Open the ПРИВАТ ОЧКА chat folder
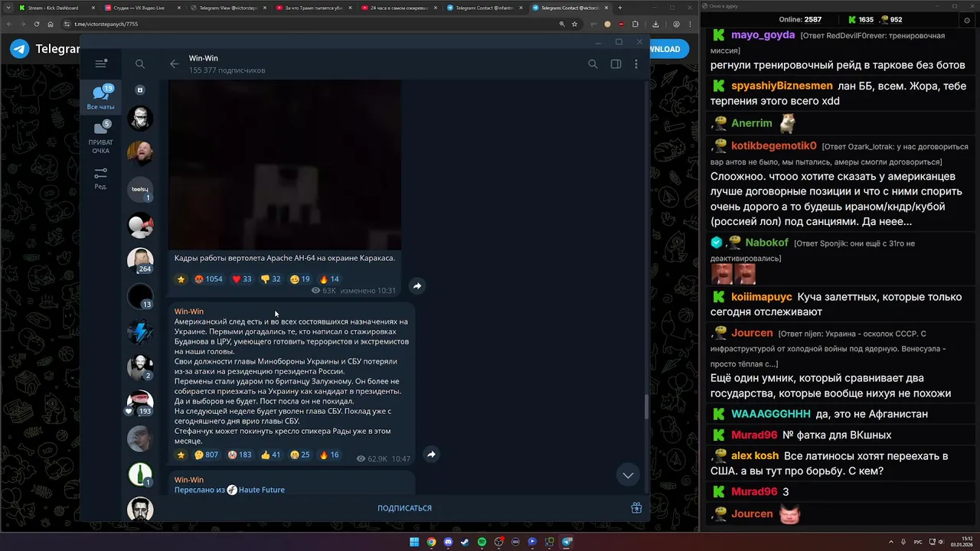This screenshot has width=980, height=551. (x=100, y=137)
